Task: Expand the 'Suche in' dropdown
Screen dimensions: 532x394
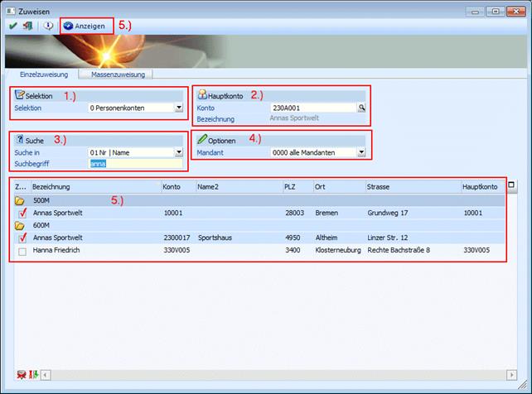Action: 178,152
